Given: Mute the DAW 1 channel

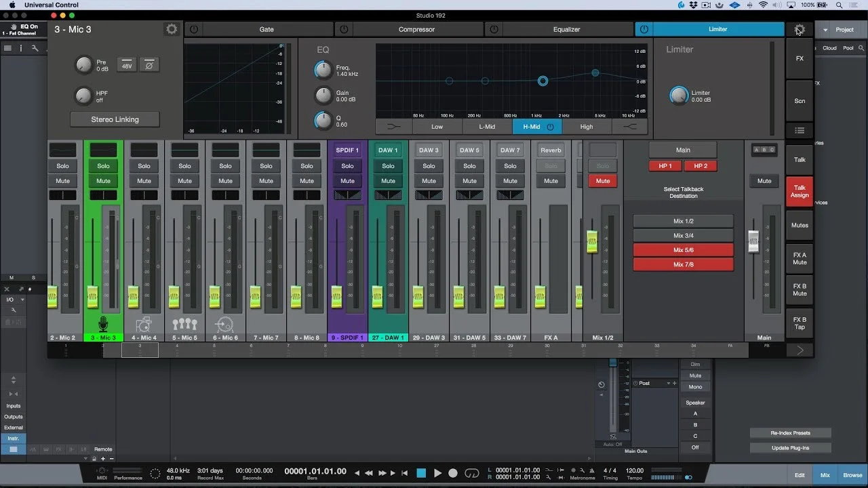Looking at the screenshot, I should [388, 181].
